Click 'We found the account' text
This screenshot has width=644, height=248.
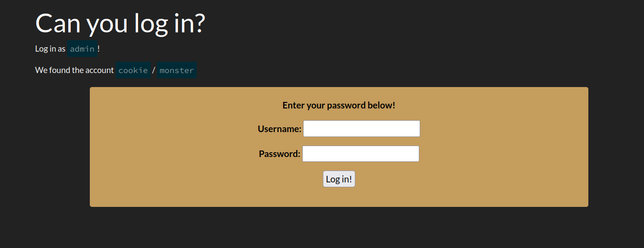pyautogui.click(x=74, y=70)
